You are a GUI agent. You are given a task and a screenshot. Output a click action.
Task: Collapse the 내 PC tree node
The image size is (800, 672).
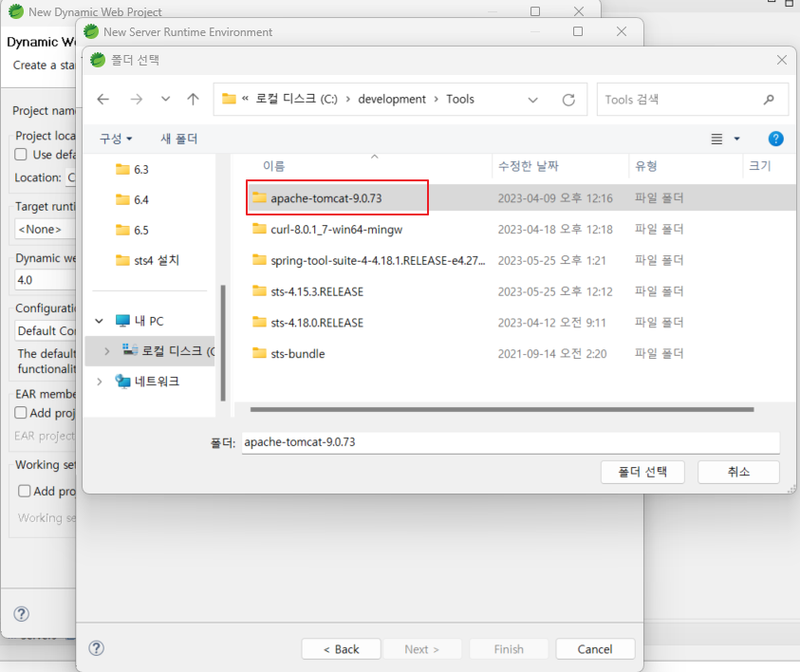(99, 321)
